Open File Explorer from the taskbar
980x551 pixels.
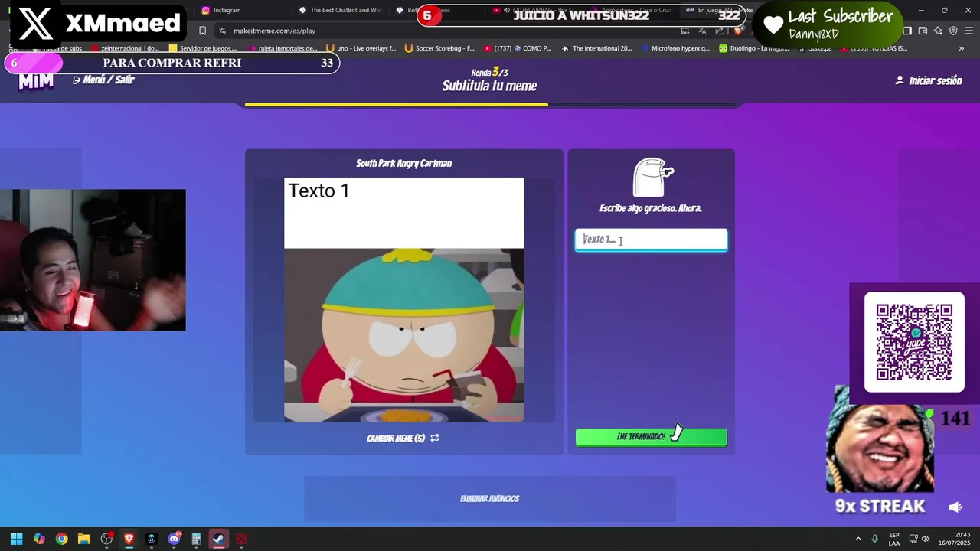pyautogui.click(x=84, y=539)
